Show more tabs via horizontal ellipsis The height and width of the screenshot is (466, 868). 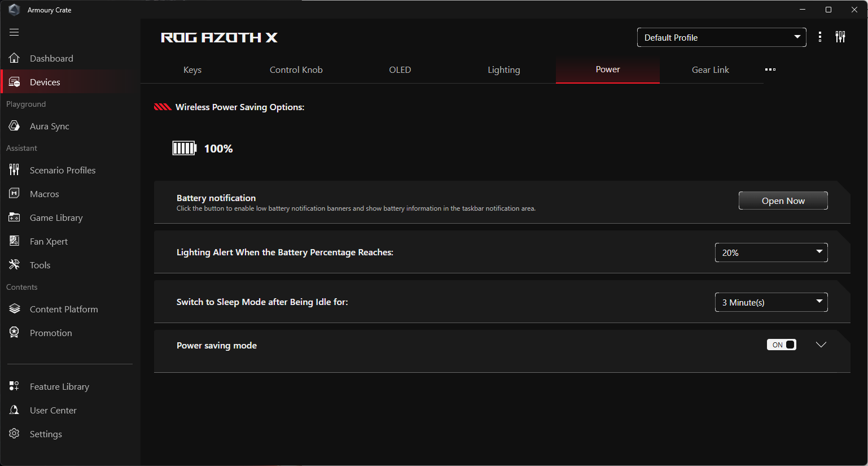pos(770,69)
